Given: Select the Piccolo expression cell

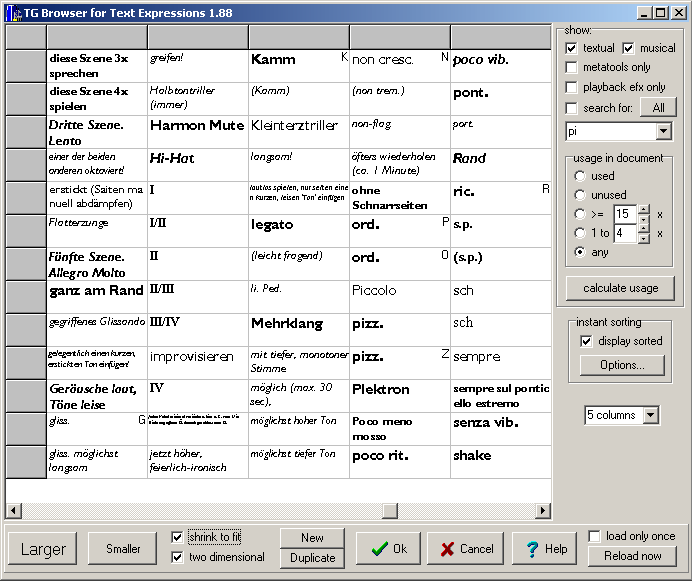Looking at the screenshot, I should tap(400, 297).
